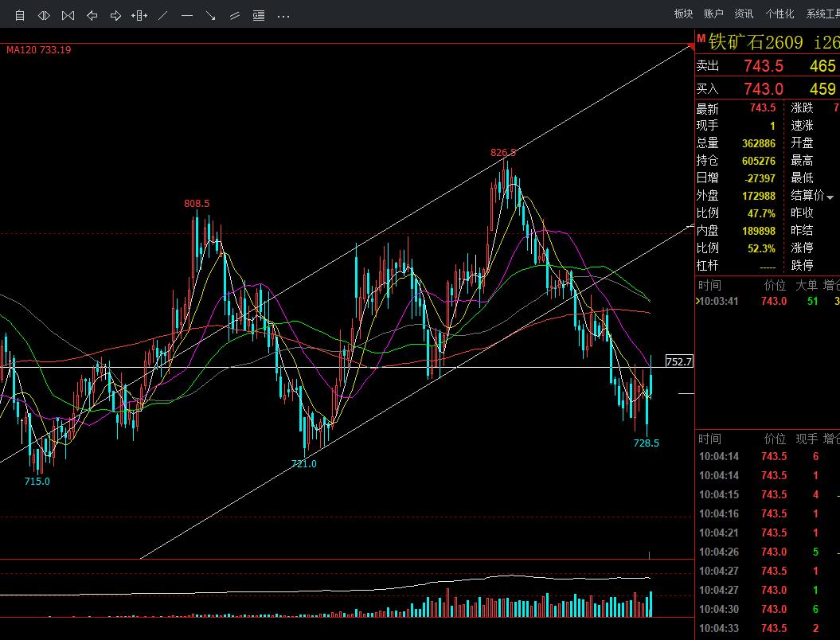
Task: Open the 账户 menu
Action: (713, 14)
